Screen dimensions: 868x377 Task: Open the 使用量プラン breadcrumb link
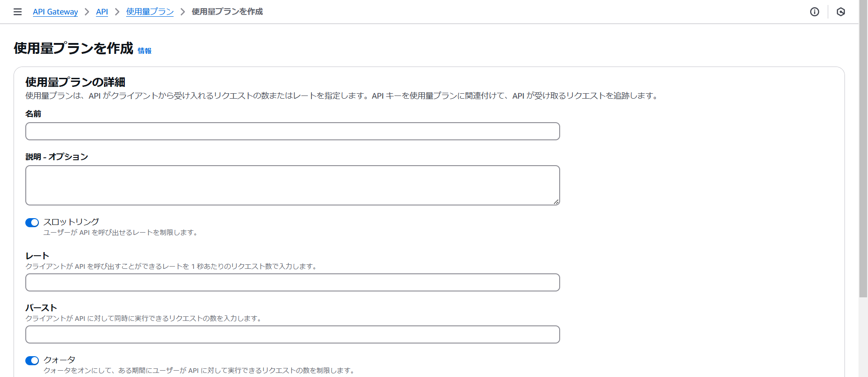[x=150, y=12]
